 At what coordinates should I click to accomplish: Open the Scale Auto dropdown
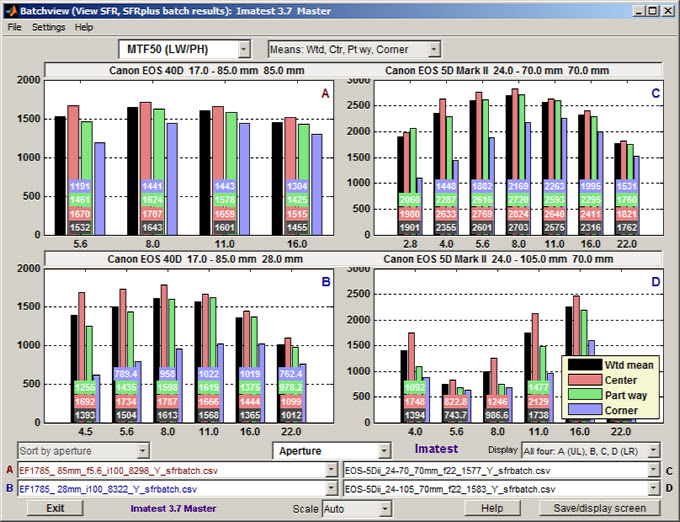coord(385,509)
